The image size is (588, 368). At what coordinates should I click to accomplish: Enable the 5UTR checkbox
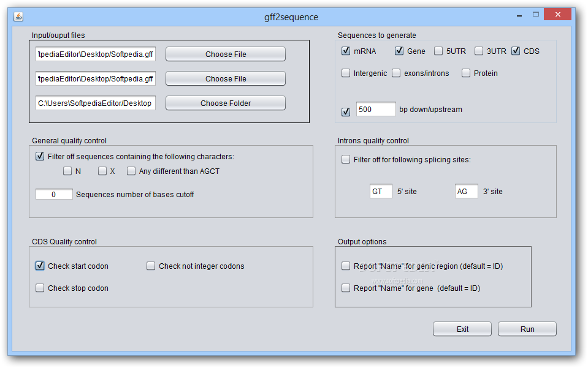[438, 51]
